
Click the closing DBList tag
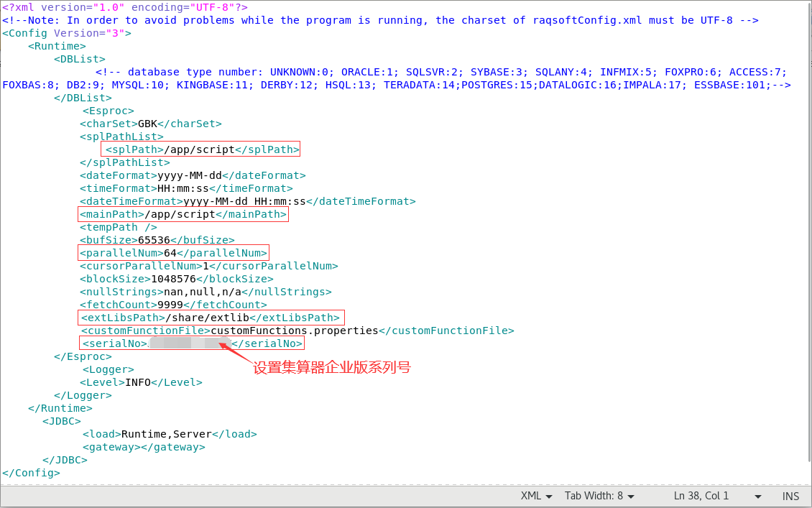coord(83,98)
